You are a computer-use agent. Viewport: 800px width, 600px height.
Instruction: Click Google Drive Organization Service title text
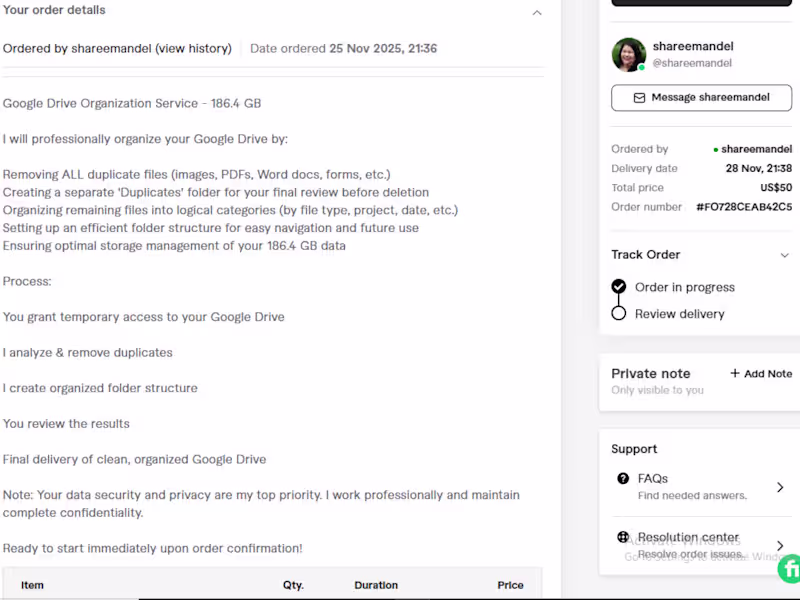(132, 103)
